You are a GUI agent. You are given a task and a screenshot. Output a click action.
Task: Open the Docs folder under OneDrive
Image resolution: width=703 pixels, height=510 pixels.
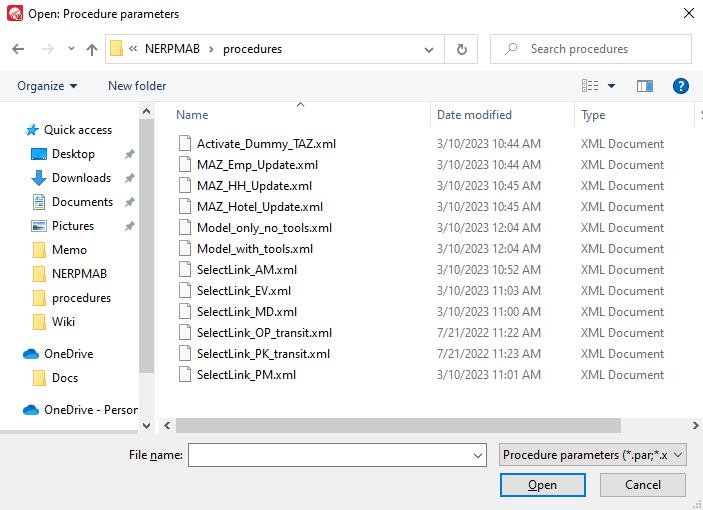56,378
